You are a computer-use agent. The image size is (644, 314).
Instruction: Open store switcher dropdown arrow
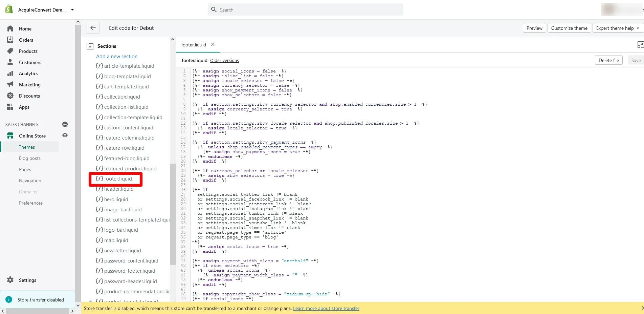(72, 10)
